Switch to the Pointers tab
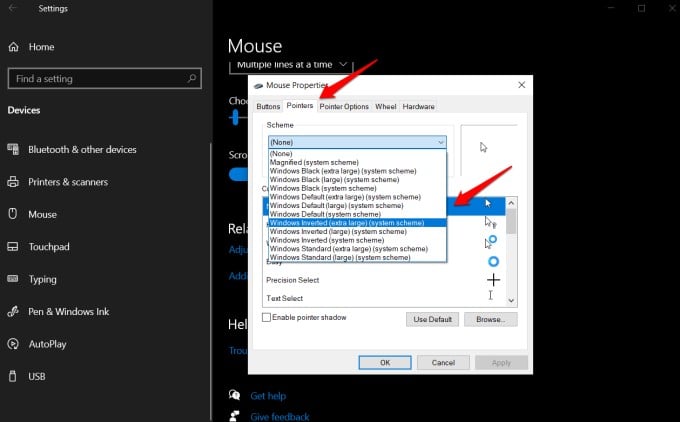The height and width of the screenshot is (422, 680). [x=300, y=106]
